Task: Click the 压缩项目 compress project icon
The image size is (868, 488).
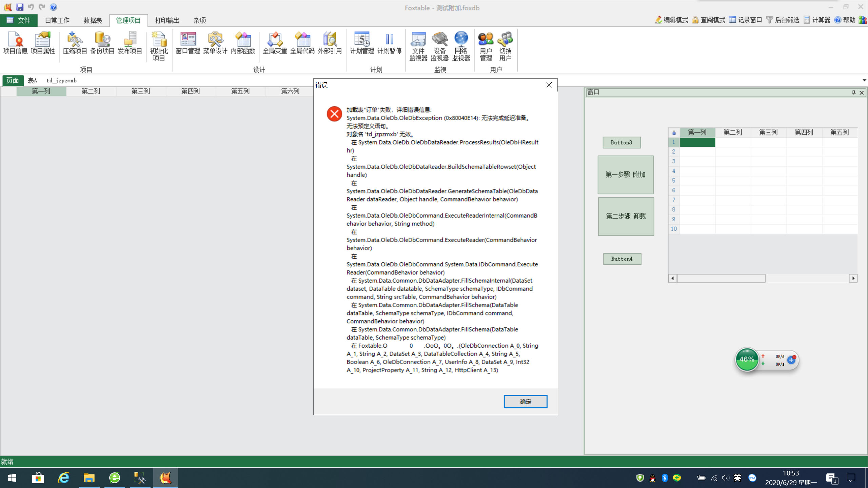Action: [x=75, y=43]
